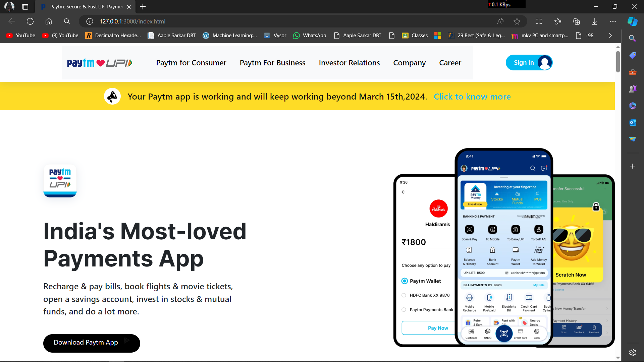Select HDFC Bank XX 9876 option

pyautogui.click(x=404, y=295)
